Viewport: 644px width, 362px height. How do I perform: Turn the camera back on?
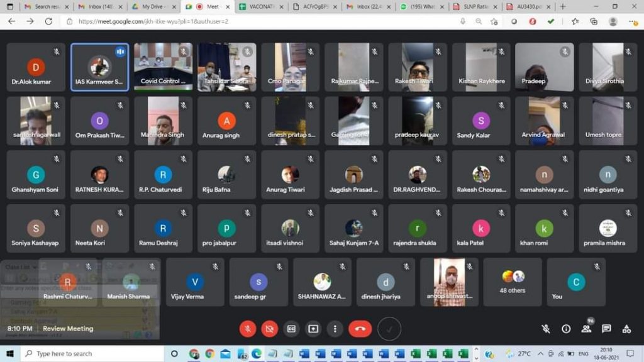(270, 329)
